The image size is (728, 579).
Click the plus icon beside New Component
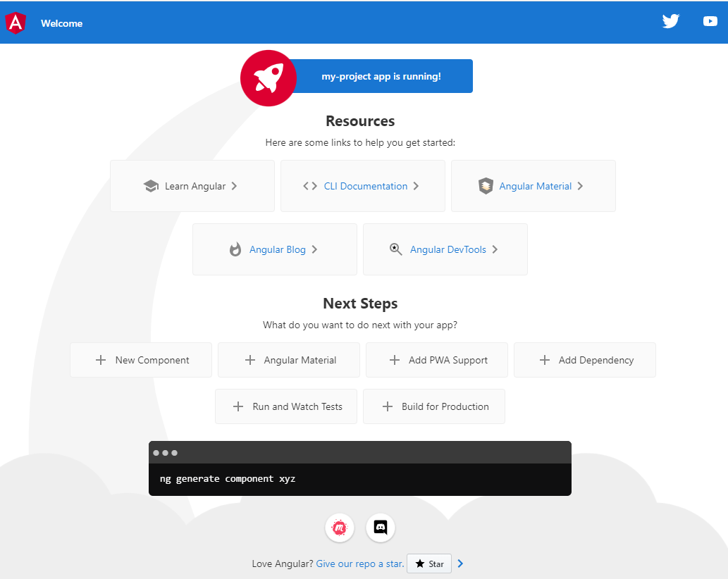tap(101, 360)
